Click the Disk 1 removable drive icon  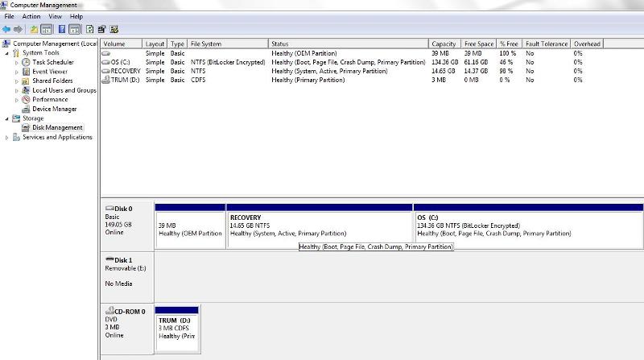tap(109, 259)
